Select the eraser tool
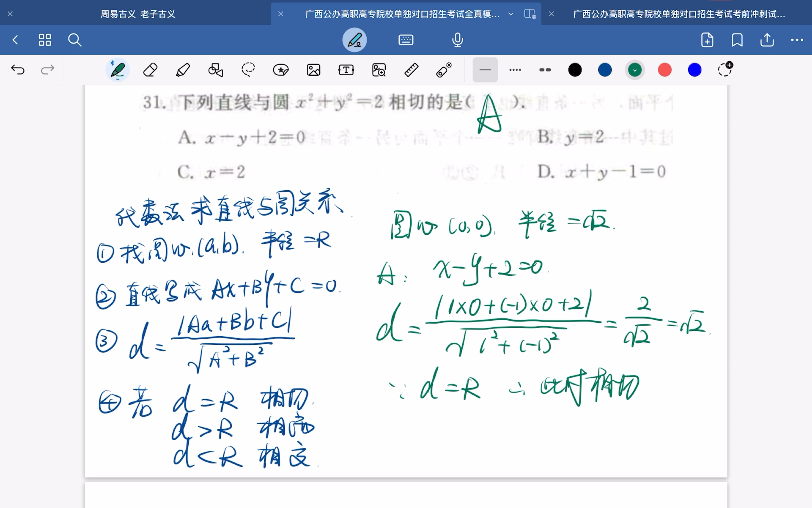Screen dimensions: 812x508 (x=150, y=70)
